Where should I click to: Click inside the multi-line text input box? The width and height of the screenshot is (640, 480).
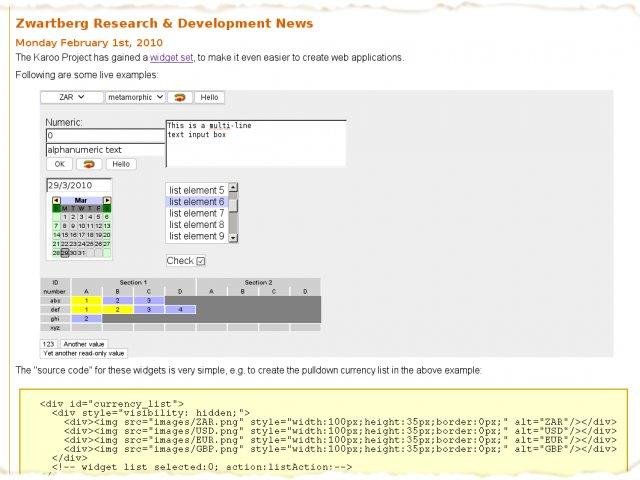(256, 143)
